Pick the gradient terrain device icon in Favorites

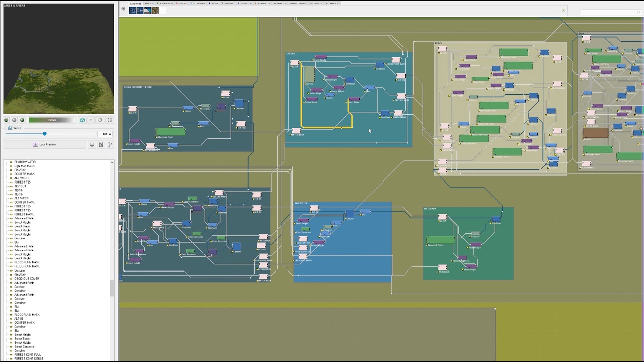click(x=147, y=10)
